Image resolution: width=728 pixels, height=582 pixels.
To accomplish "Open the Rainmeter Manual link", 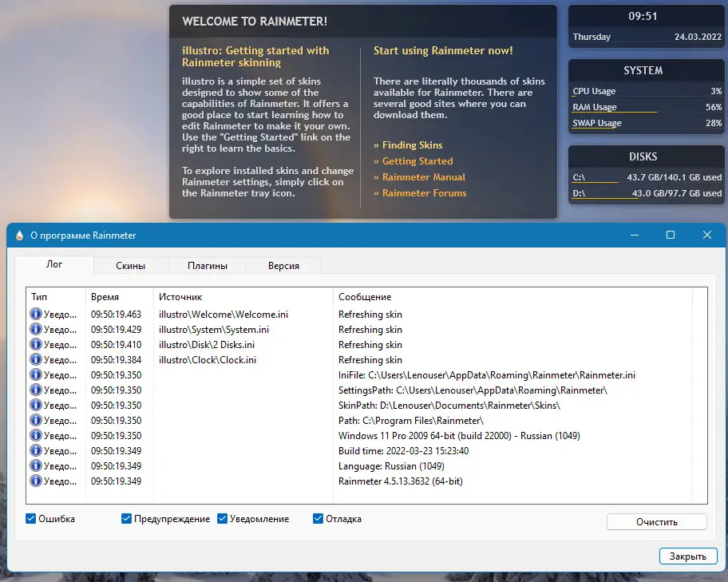I will tap(423, 177).
